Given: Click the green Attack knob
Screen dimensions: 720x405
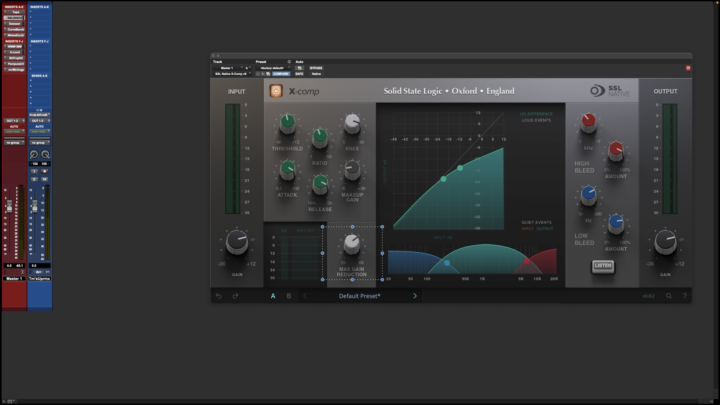Looking at the screenshot, I should pos(287,169).
